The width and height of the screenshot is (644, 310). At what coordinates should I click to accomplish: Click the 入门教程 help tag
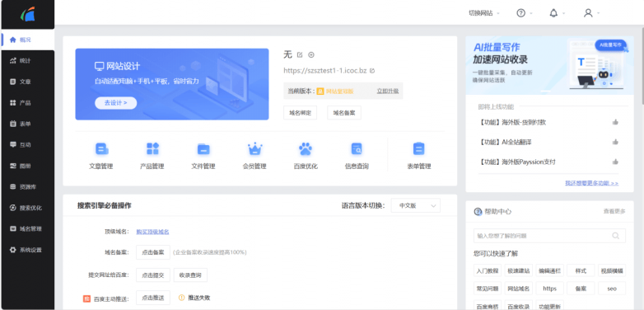[488, 270]
